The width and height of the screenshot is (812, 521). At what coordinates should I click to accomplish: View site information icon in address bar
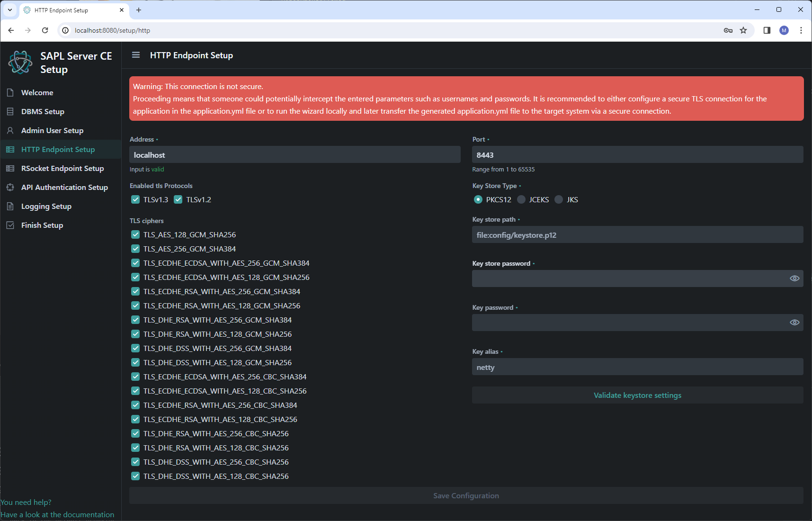coord(65,30)
